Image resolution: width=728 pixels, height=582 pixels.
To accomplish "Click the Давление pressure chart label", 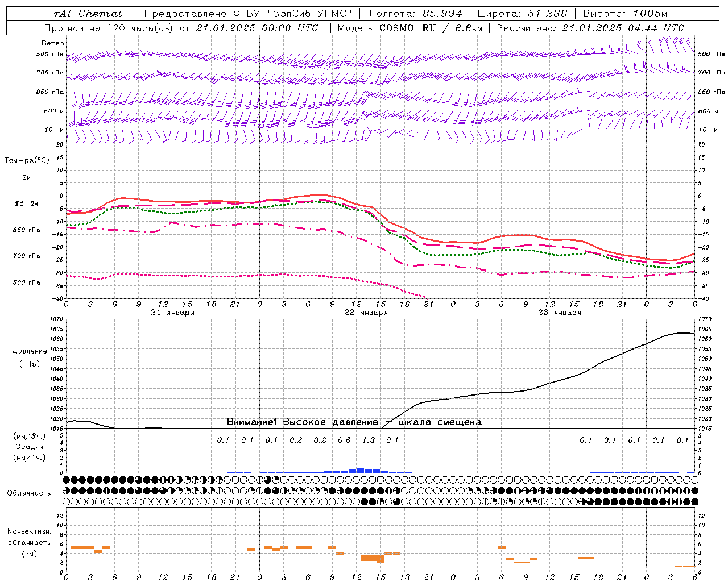I will (x=30, y=351).
